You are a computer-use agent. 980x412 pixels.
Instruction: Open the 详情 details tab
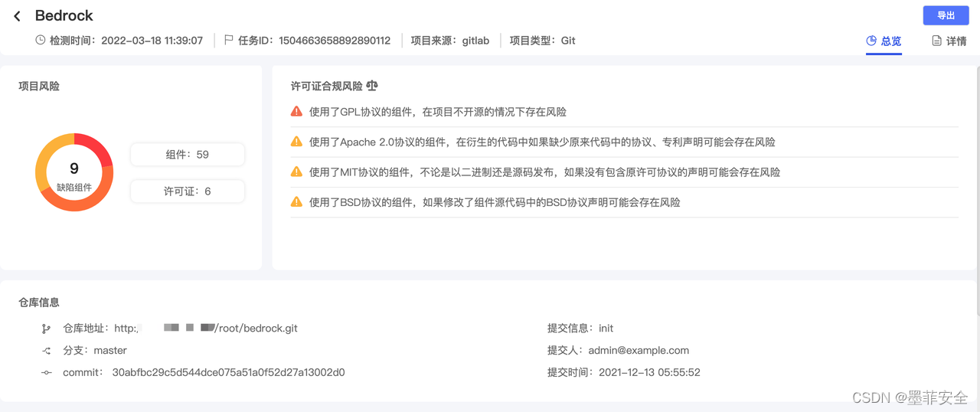(949, 41)
